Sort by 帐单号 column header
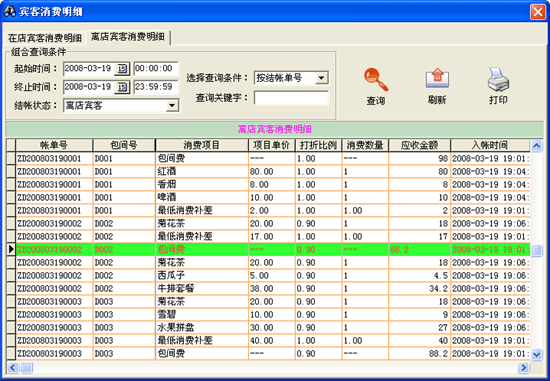 click(x=54, y=145)
